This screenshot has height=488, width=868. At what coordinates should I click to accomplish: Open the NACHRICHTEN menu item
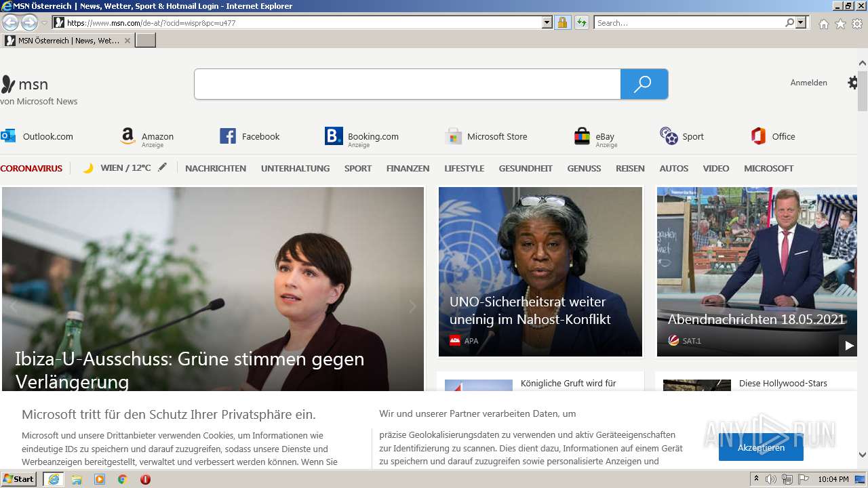[216, 168]
